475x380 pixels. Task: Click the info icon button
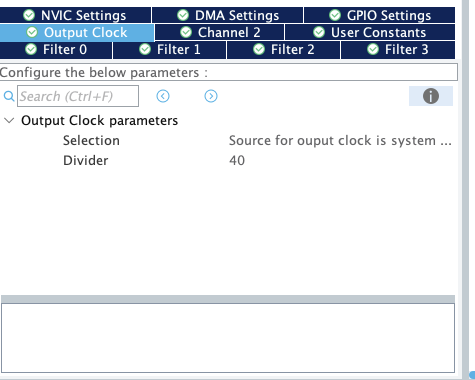(431, 96)
